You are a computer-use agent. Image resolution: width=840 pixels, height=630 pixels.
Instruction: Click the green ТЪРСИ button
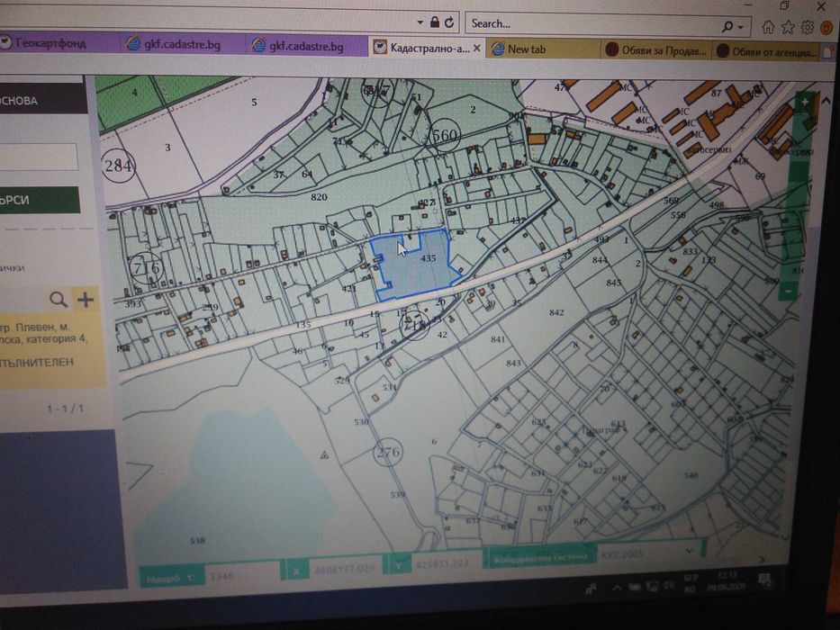pos(39,200)
